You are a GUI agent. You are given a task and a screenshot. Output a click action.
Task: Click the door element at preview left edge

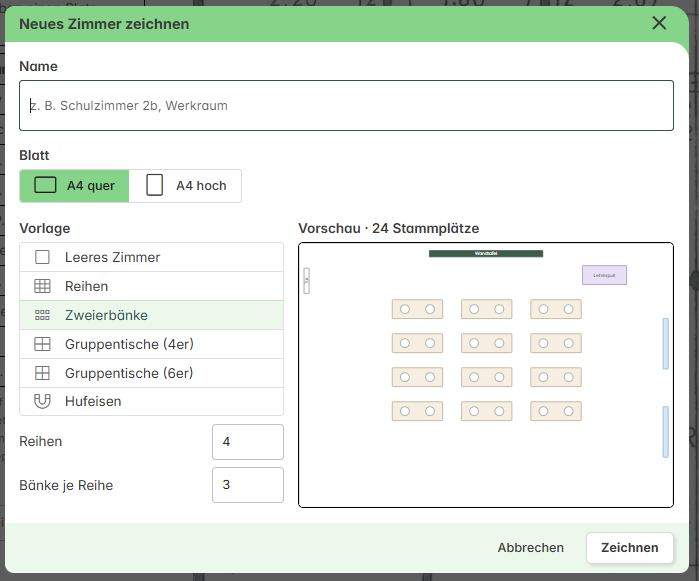coord(307,280)
